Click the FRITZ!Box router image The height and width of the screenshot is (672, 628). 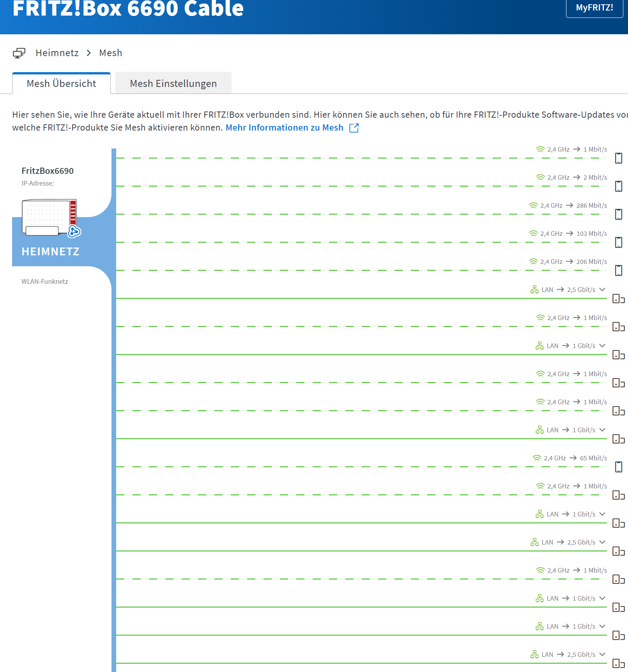tap(50, 217)
